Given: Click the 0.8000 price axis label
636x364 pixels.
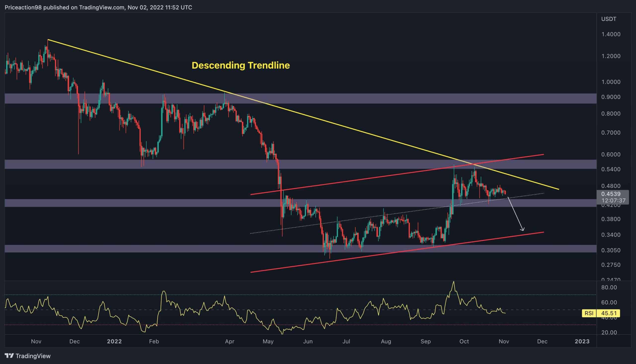Looking at the screenshot, I should click(611, 114).
